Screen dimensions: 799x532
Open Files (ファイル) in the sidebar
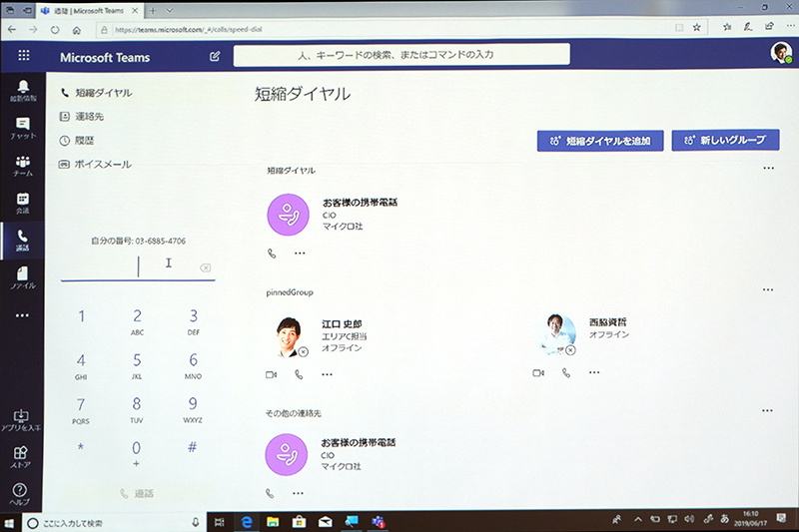point(23,277)
